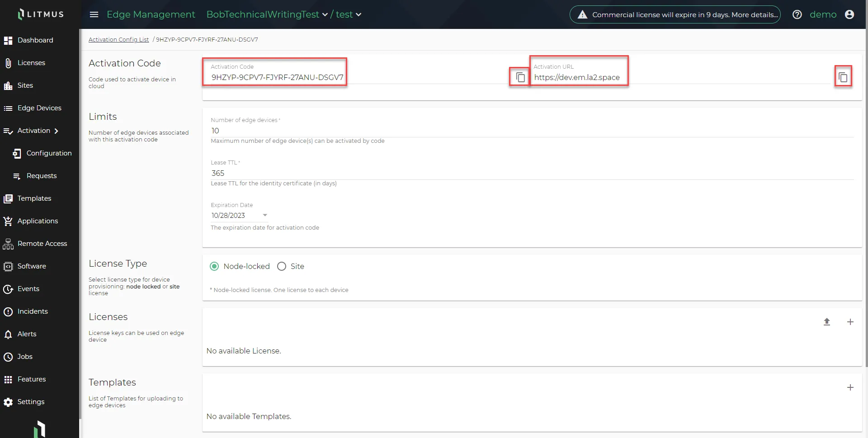Click the Sites building icon
Screen dimensions: 868x438
[x=8, y=86]
